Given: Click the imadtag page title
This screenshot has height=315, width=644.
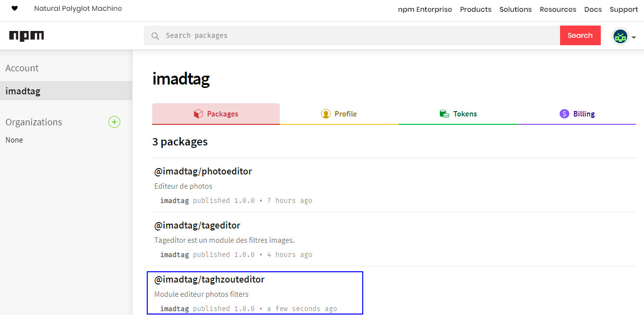Looking at the screenshot, I should pos(181,79).
